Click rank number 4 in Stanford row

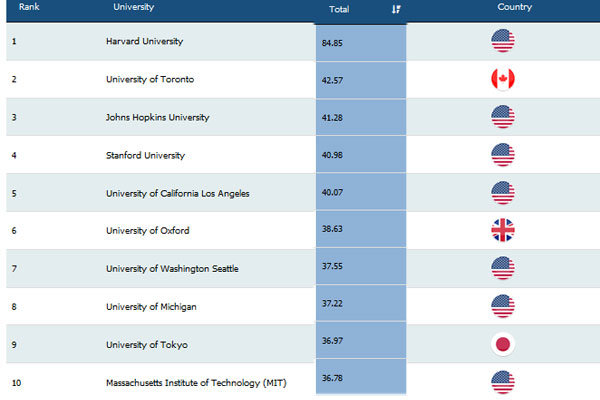14,155
